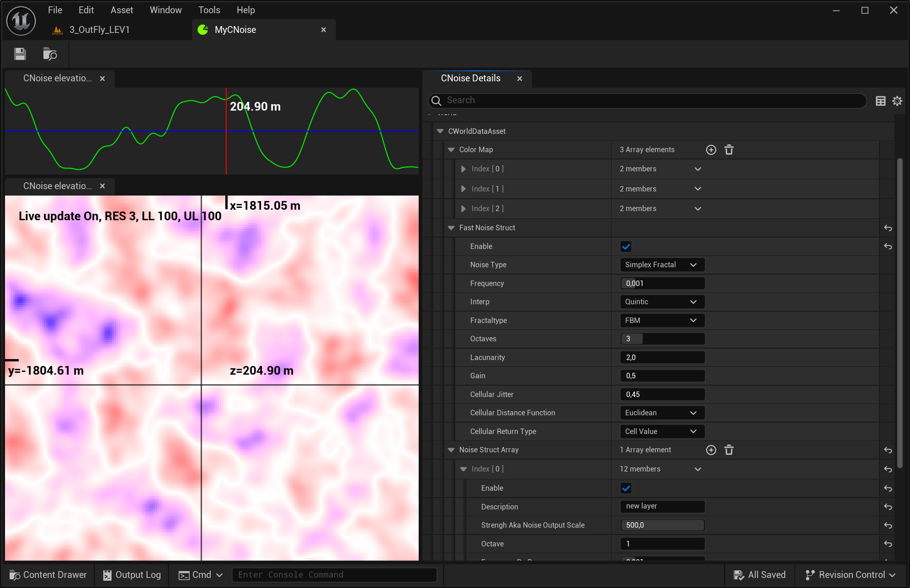Open the Fractaltype dropdown set to FBM
The image size is (910, 588).
click(662, 321)
